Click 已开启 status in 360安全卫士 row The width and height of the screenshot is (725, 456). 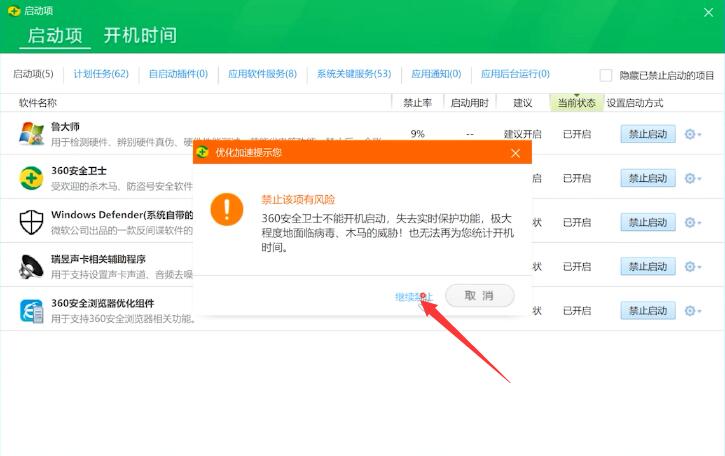577,178
